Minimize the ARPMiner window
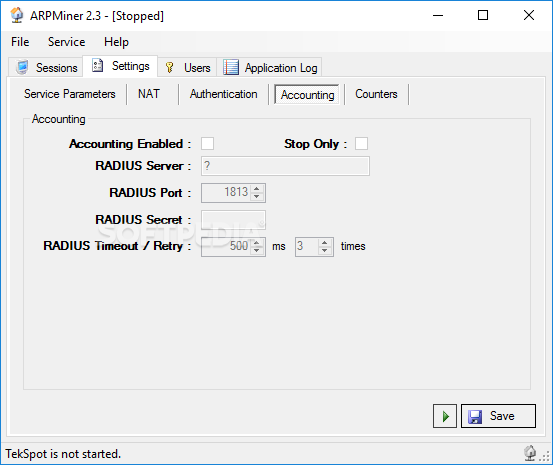This screenshot has height=465, width=553. 438,16
